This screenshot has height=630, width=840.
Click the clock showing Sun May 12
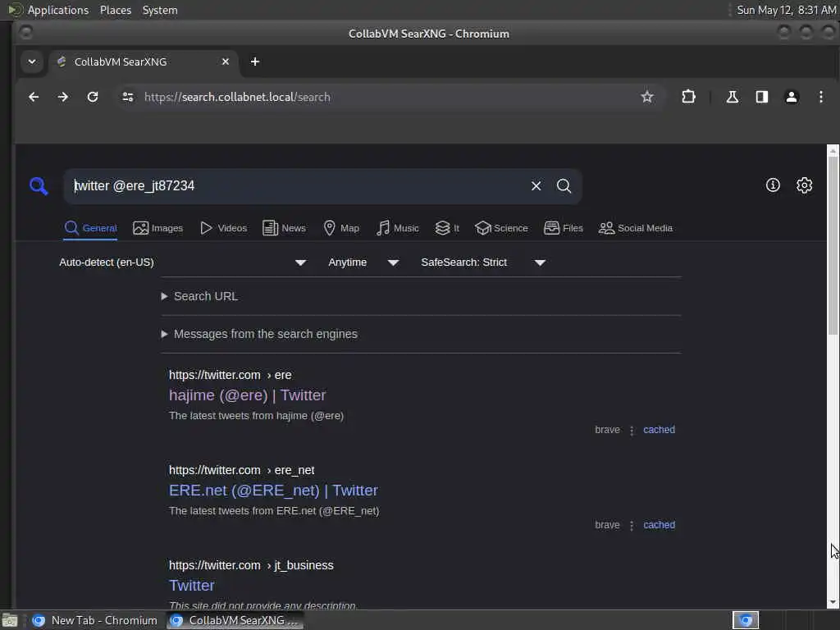click(x=786, y=10)
